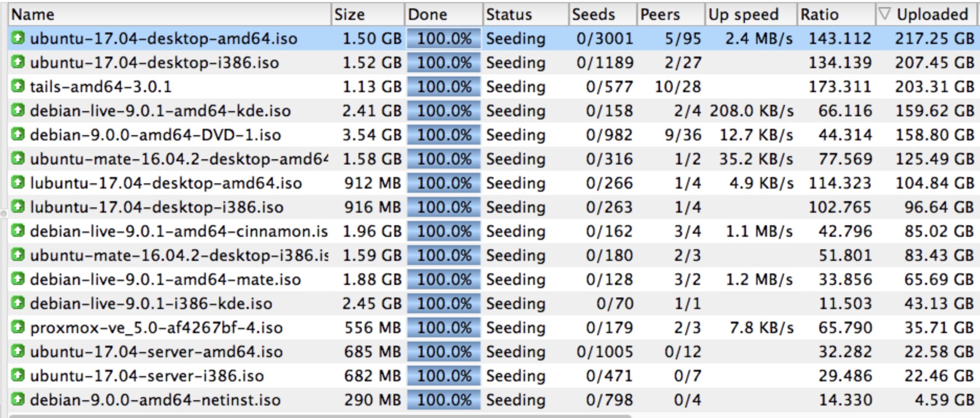The height and width of the screenshot is (418, 980).
Task: Click the seeding icon beside ubuntu-17.04-desktop-amd64.iso
Action: [x=18, y=38]
